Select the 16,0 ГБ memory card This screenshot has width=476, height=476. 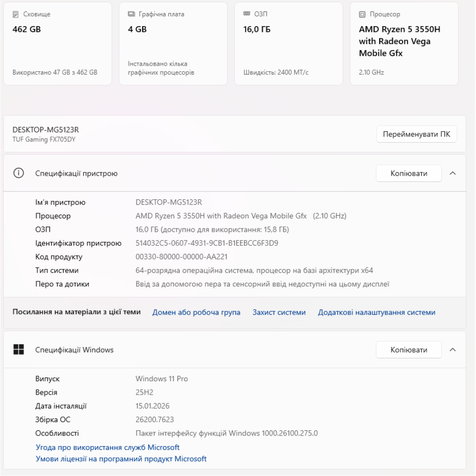(288, 44)
